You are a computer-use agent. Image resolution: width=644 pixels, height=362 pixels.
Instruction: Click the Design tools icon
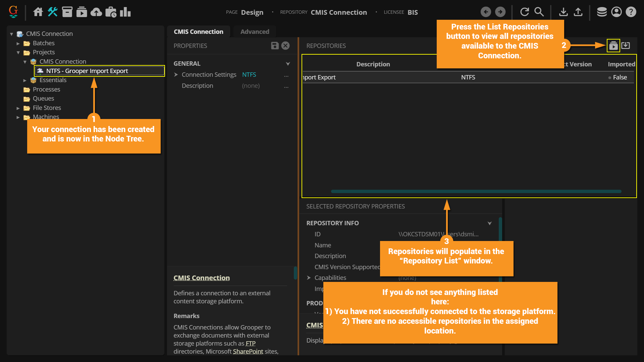[x=53, y=12]
